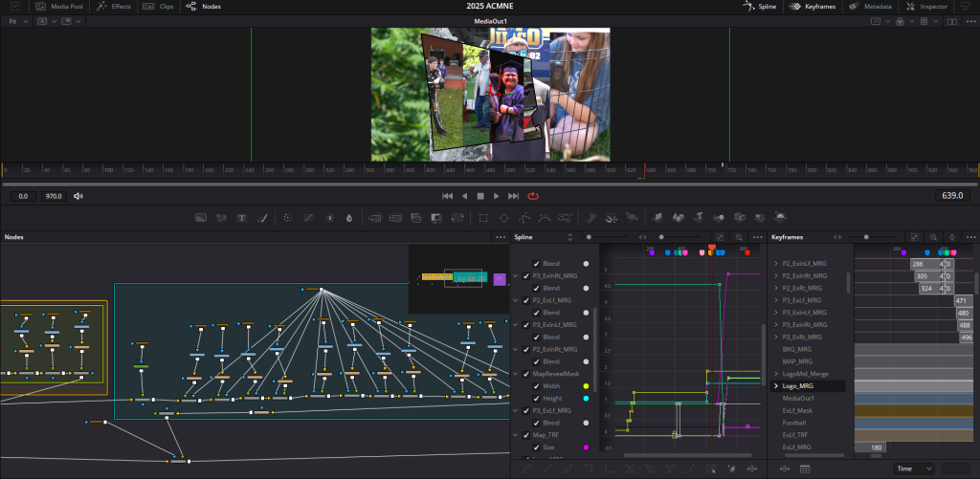Click the Width yellow color dot

(586, 386)
